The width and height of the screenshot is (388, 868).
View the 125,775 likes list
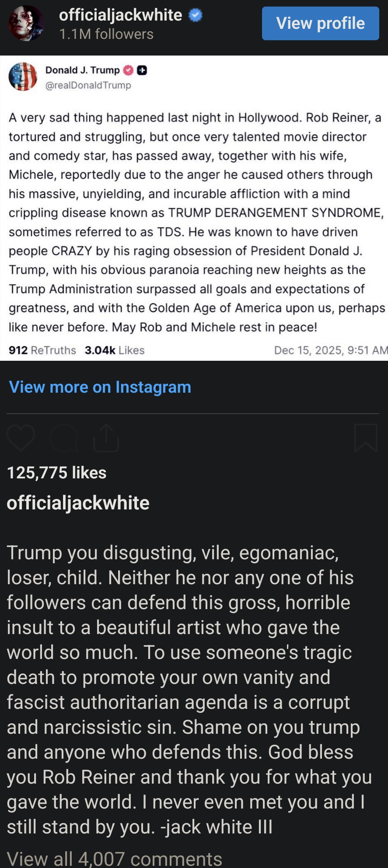coord(57,473)
